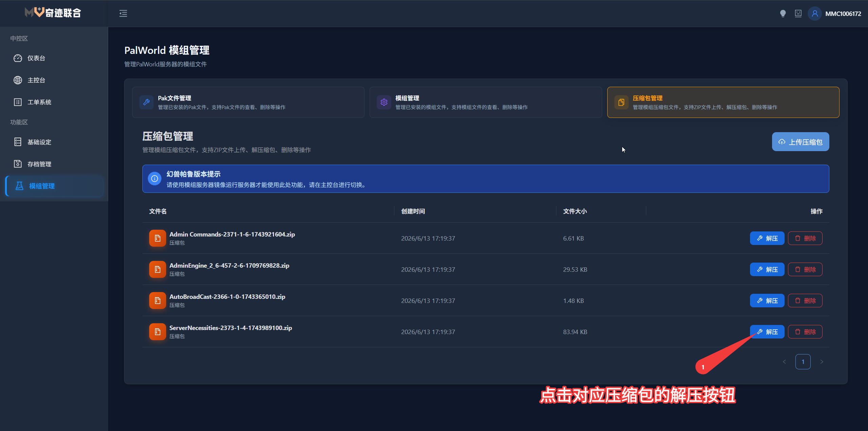This screenshot has width=868, height=431.
Task: Delete AutoBroadCast zip with 删除
Action: 805,301
